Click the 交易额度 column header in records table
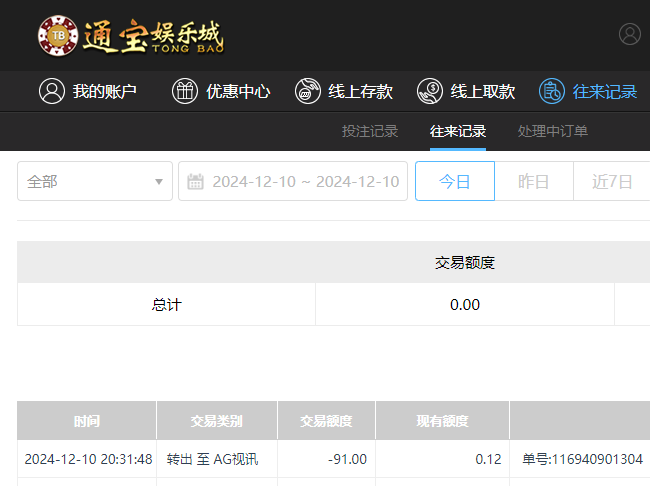 (x=326, y=420)
